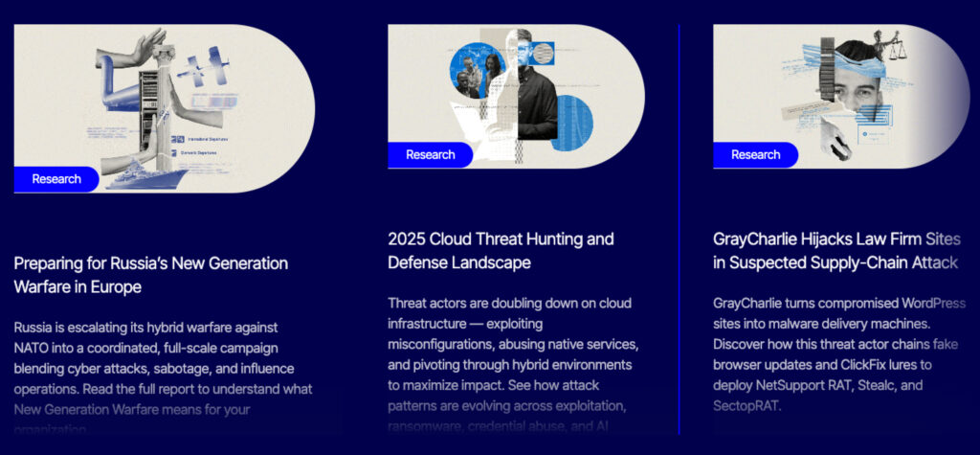Open 'Preparing for Russia's New Generation Warfare' article title
The image size is (980, 455).
[150, 274]
